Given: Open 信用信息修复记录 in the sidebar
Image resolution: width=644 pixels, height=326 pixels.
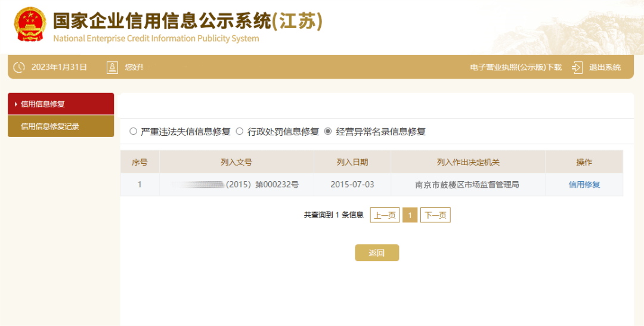Looking at the screenshot, I should pos(50,126).
